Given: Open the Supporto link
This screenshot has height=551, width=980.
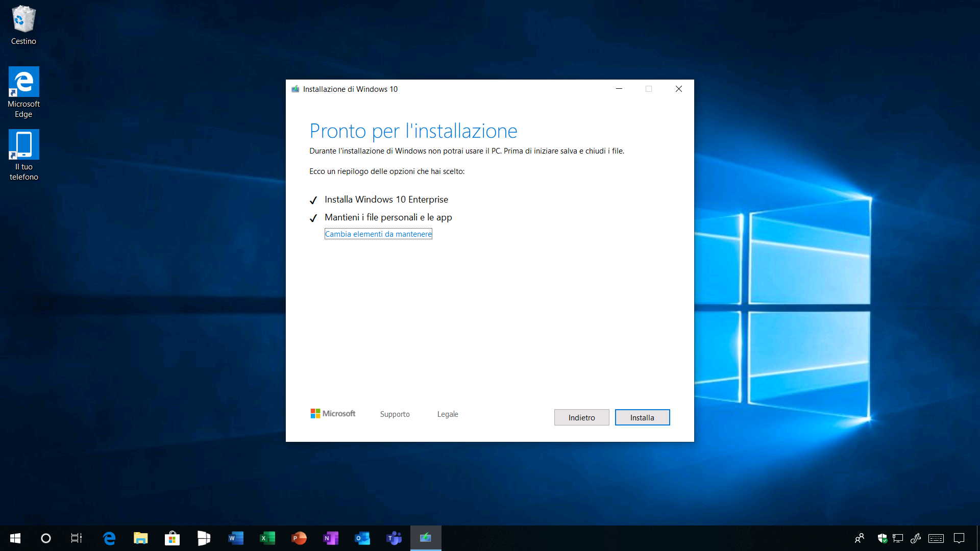Looking at the screenshot, I should click(395, 414).
